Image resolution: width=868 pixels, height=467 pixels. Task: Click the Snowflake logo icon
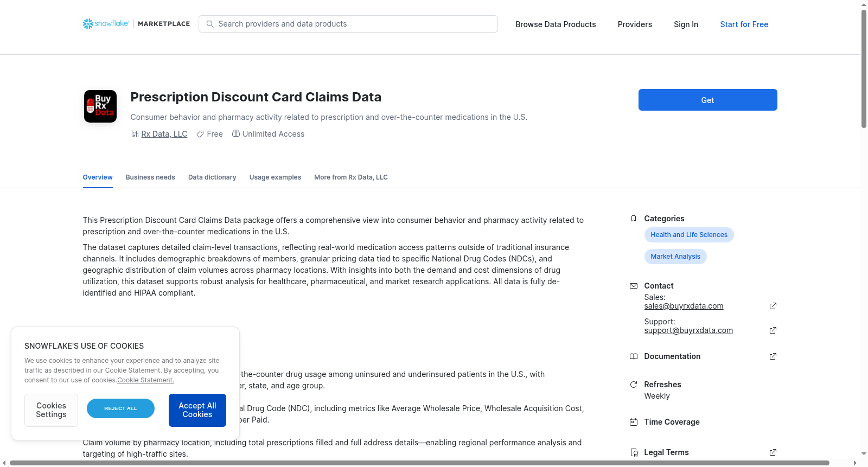pos(88,24)
